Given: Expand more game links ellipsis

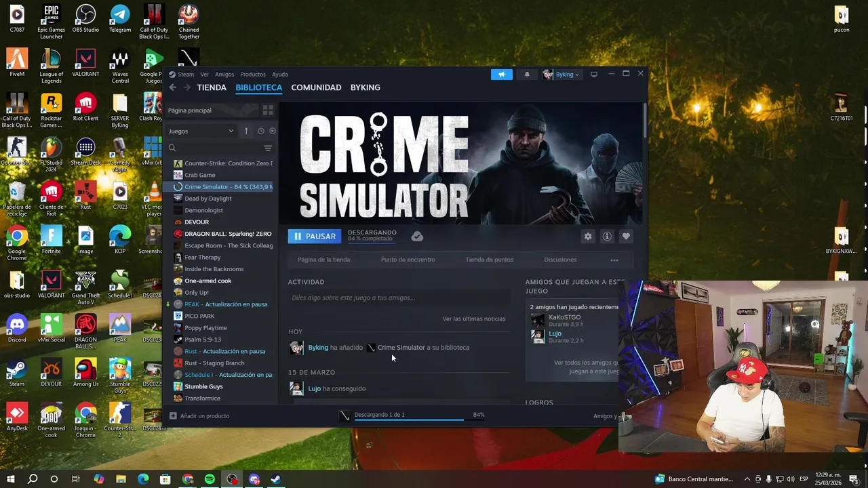Looking at the screenshot, I should click(614, 260).
